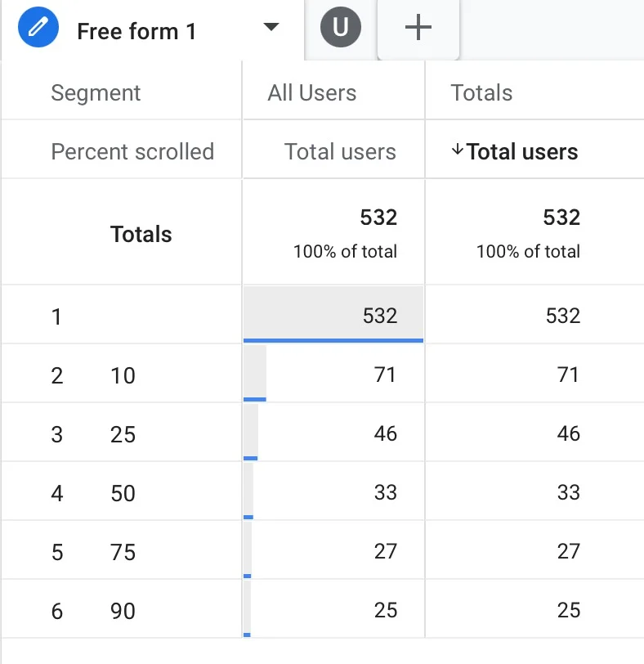Click the 25 users cell in row 6
The height and width of the screenshot is (664, 644).
(x=384, y=610)
